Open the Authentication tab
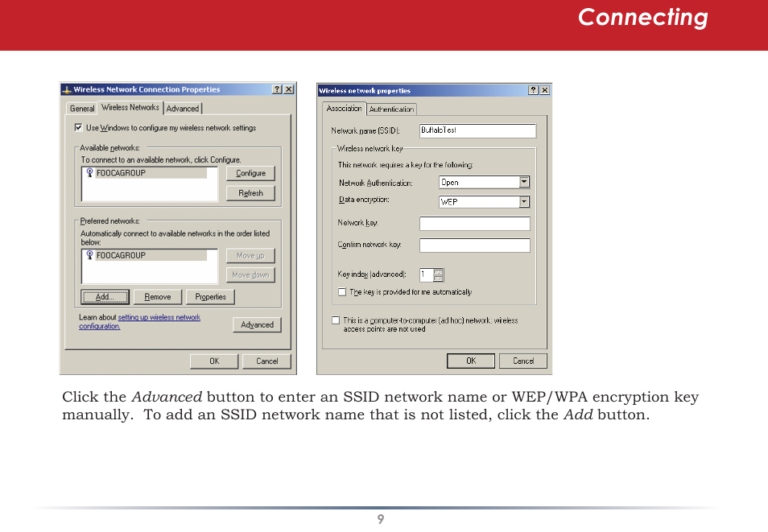The width and height of the screenshot is (768, 532). pos(391,109)
